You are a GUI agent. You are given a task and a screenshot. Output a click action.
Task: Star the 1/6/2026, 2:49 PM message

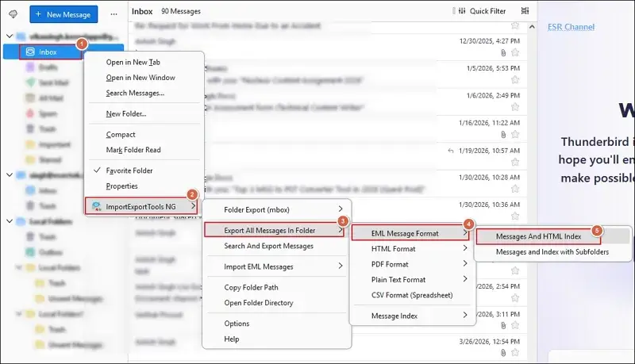515,107
